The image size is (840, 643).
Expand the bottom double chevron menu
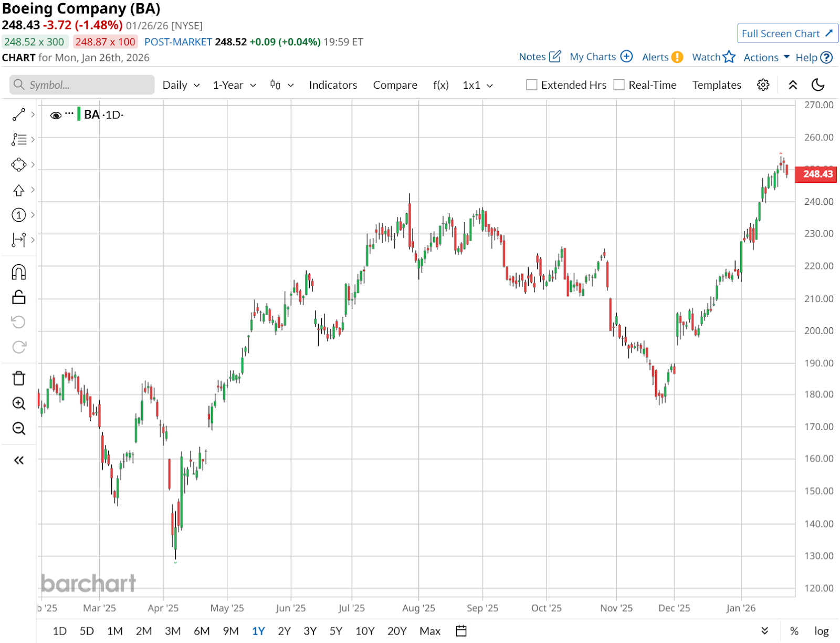click(764, 631)
